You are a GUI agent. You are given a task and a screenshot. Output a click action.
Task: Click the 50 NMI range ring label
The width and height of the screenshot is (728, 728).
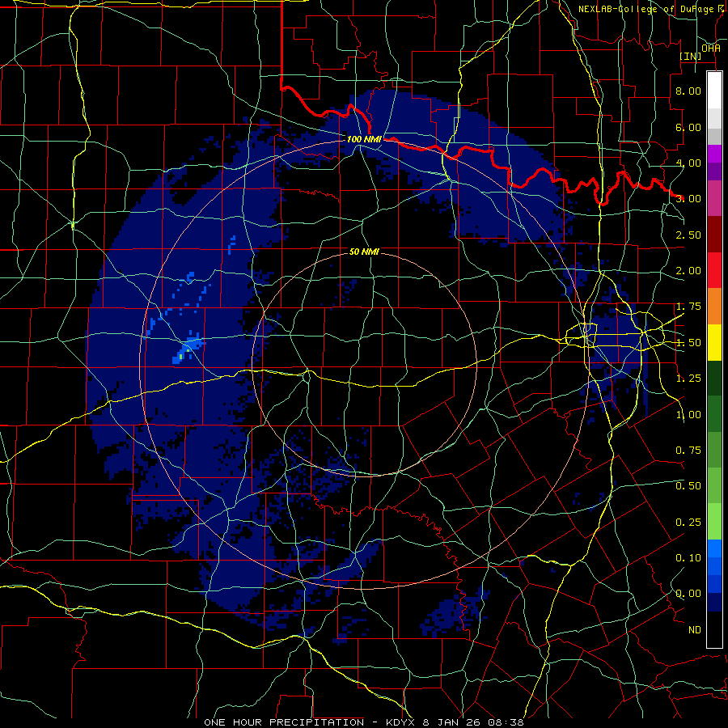click(364, 252)
